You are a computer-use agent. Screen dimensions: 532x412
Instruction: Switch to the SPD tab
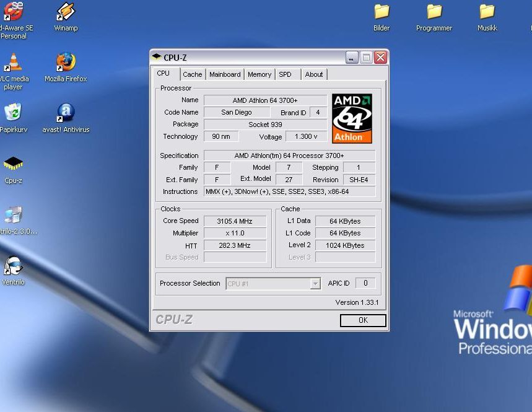point(288,74)
